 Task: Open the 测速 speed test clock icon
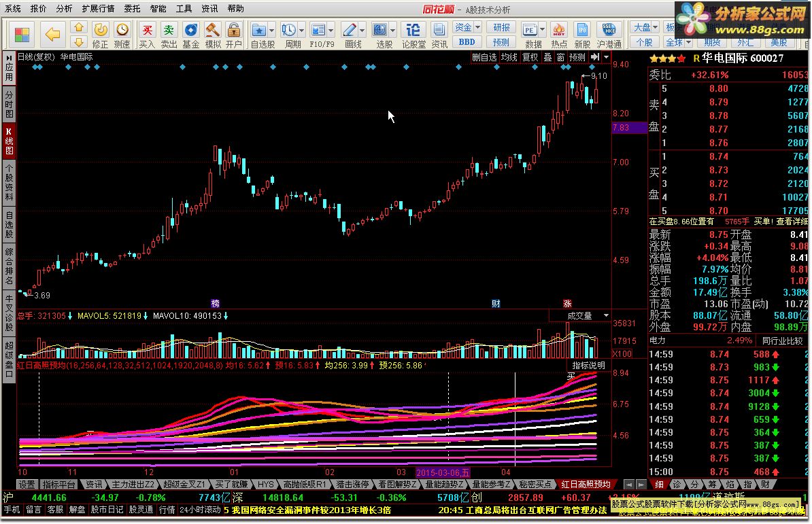[122, 30]
